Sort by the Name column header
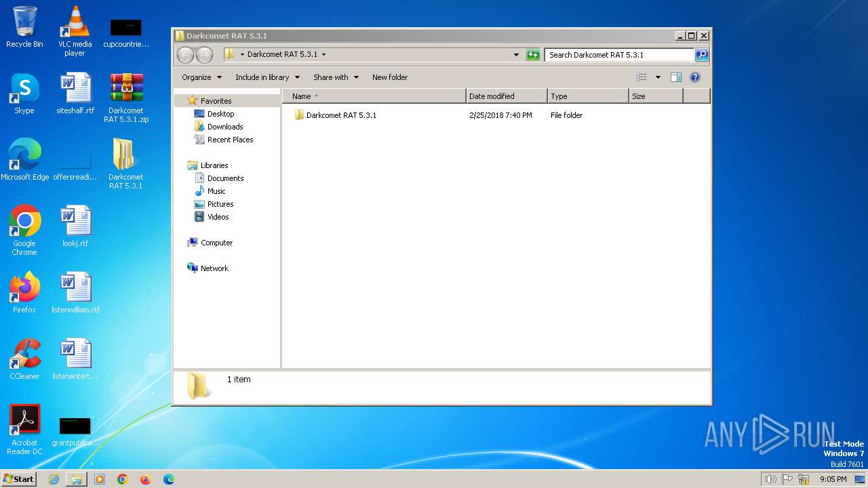Screen dimensions: 868x488 pos(374,96)
